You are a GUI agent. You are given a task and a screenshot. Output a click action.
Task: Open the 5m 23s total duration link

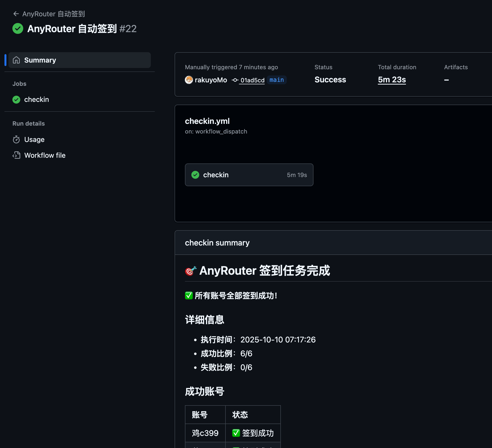tap(392, 80)
